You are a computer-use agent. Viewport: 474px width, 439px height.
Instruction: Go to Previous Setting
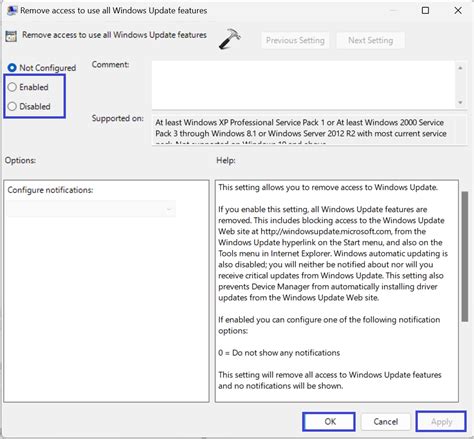(x=295, y=40)
